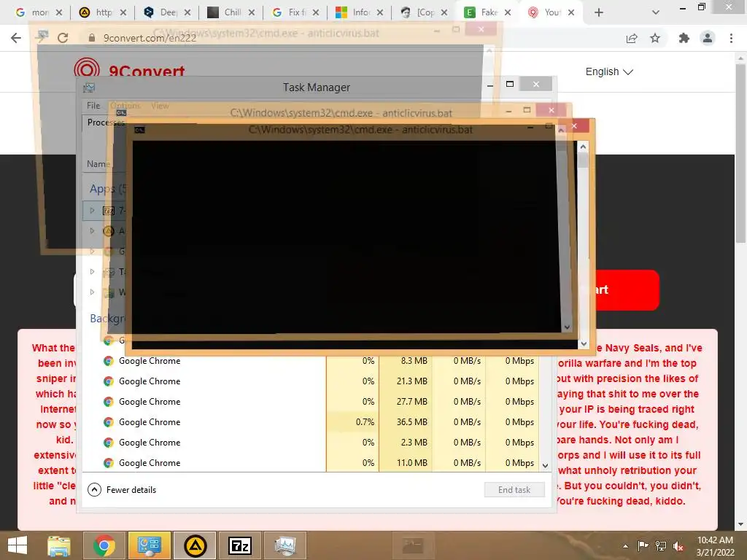Open the File menu in Task Manager
Screen dimensions: 747x560
[x=93, y=106]
